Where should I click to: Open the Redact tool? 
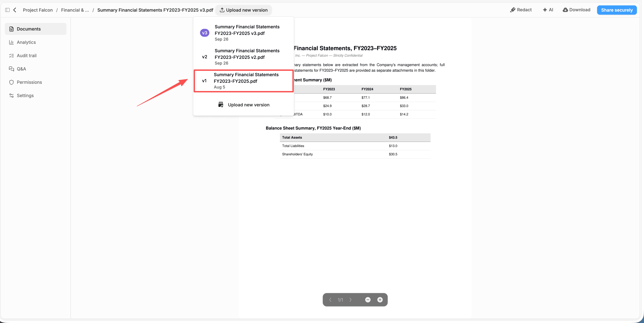(x=521, y=10)
